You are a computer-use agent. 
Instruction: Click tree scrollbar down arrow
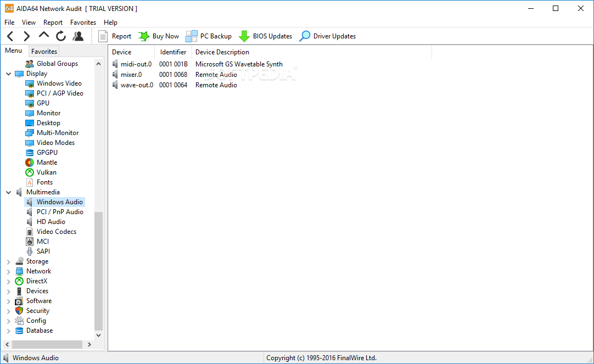(98, 335)
